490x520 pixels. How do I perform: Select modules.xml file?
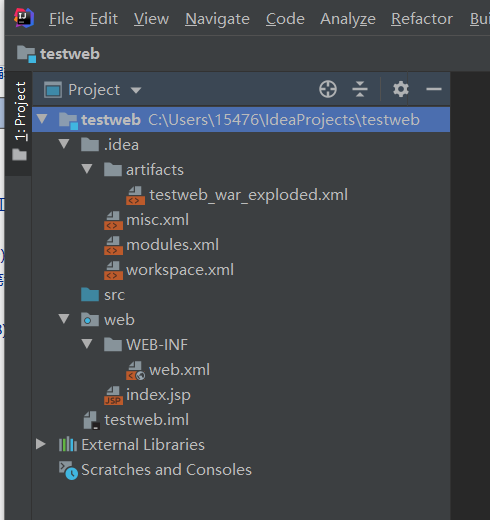click(172, 245)
